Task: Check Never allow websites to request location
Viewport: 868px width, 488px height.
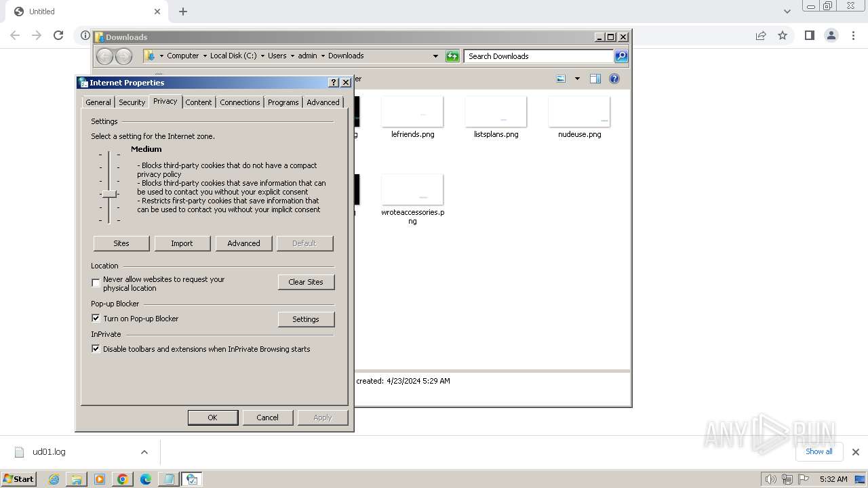Action: pos(96,283)
